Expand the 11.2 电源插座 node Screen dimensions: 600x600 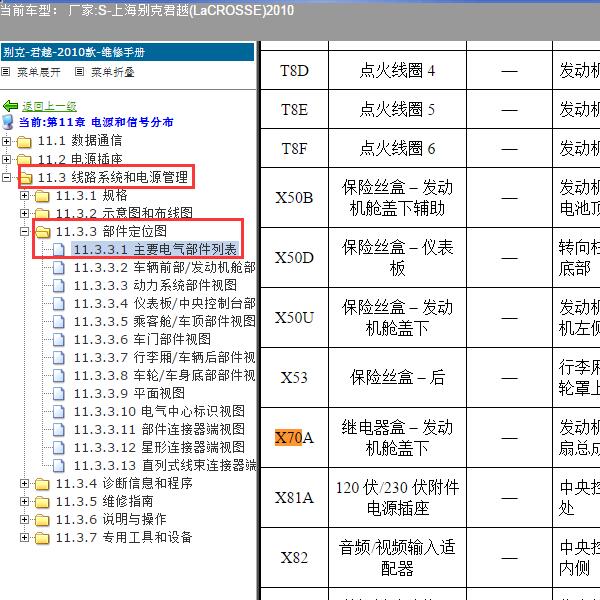(x=6, y=159)
